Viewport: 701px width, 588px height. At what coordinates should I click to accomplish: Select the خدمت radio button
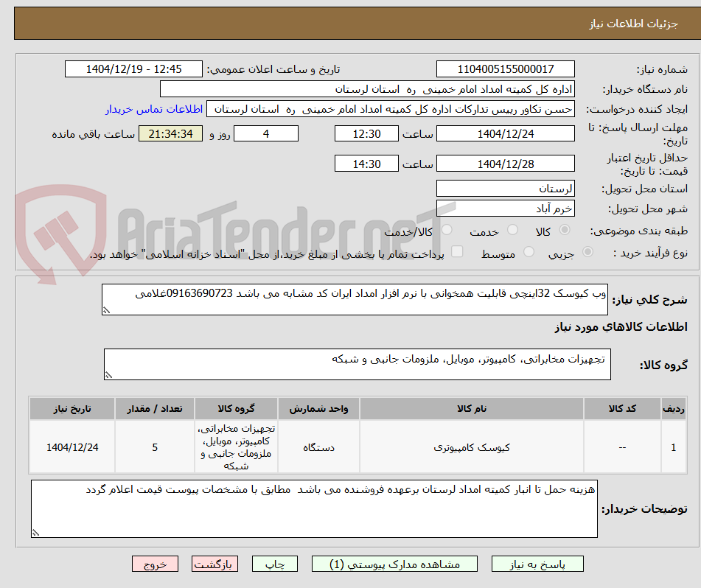tap(512, 230)
